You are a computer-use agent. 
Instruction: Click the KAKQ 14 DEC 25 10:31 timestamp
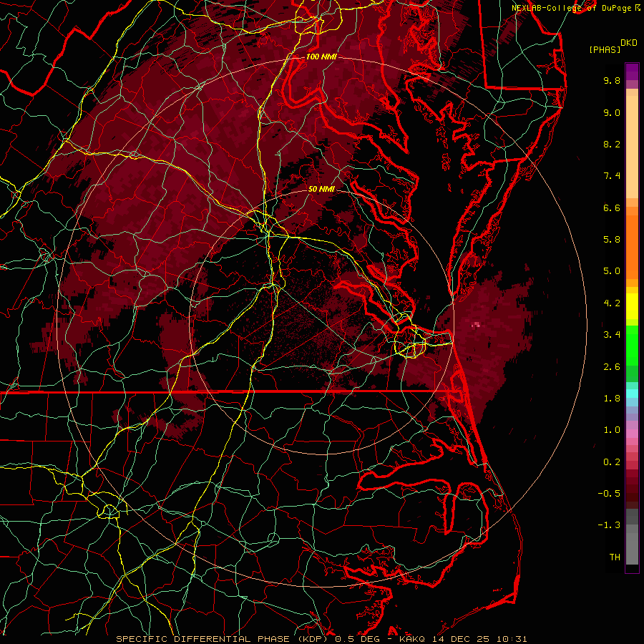click(463, 639)
